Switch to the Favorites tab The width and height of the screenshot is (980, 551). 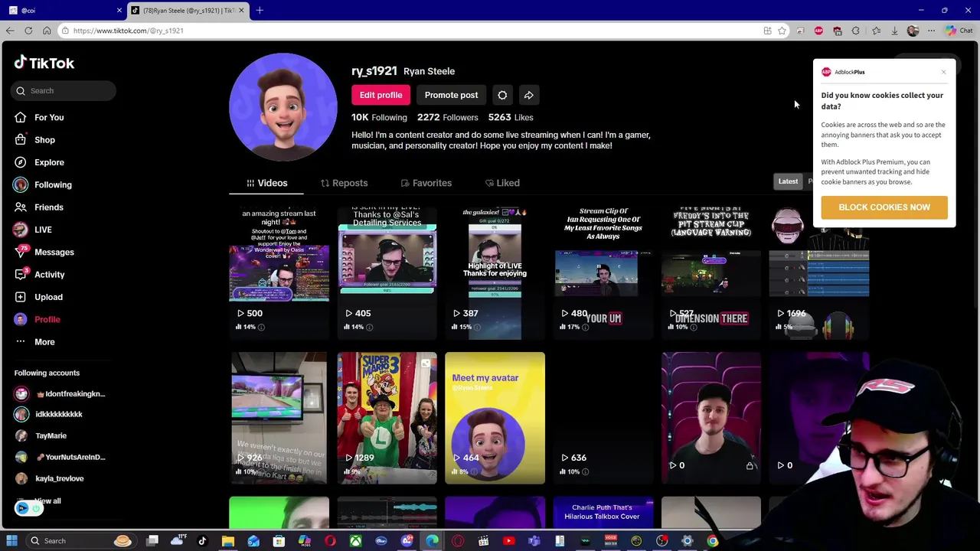[x=426, y=183]
